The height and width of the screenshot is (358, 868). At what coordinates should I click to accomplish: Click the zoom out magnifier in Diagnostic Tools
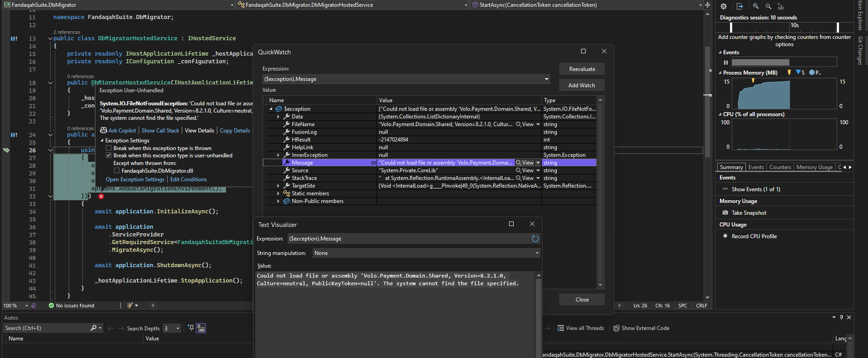point(768,6)
